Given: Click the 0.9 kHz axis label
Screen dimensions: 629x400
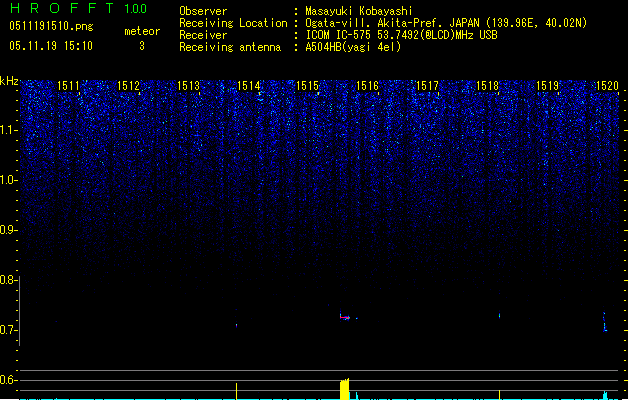Looking at the screenshot, I should (8, 230).
